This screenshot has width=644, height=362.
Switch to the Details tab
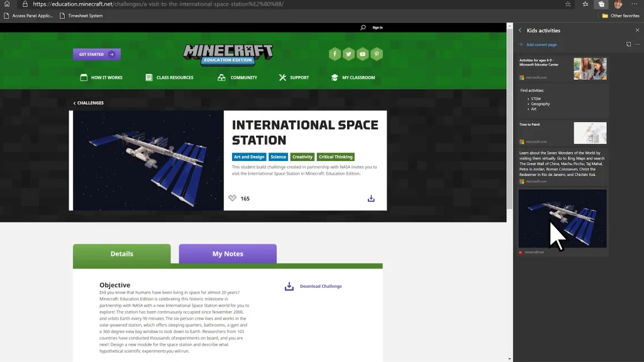(122, 254)
